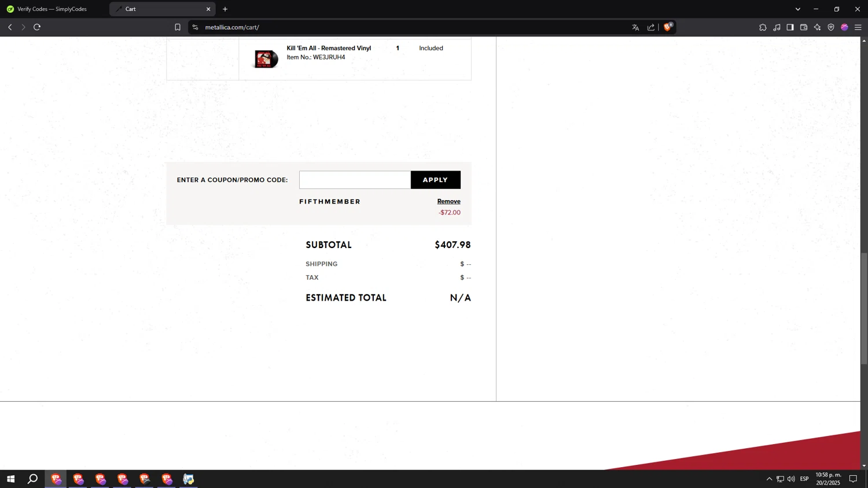Open Windows taskbar search

(x=33, y=479)
